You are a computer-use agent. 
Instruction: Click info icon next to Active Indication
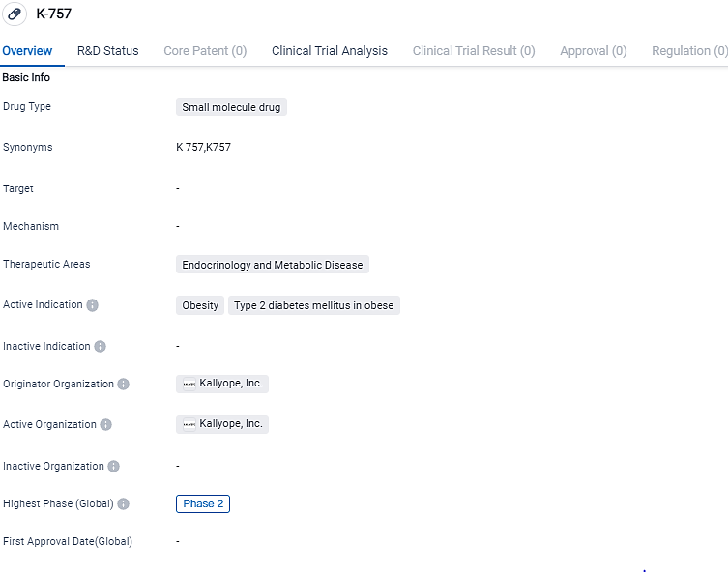pyautogui.click(x=93, y=305)
